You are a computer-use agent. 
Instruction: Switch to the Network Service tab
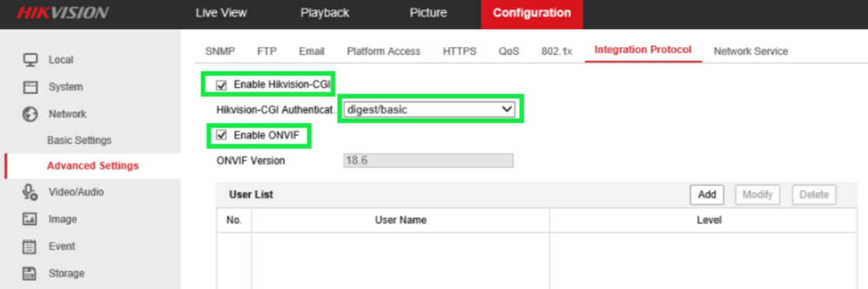click(751, 51)
